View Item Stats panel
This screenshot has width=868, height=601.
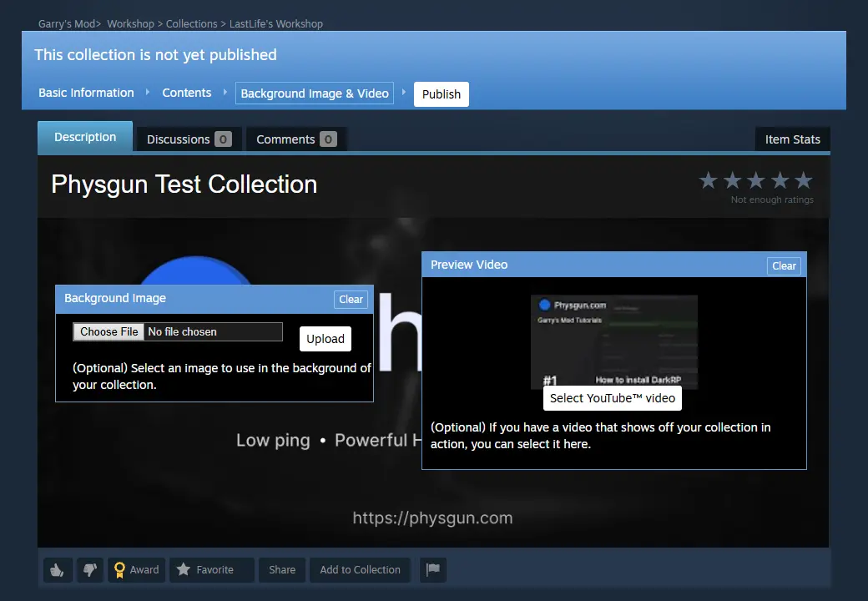pyautogui.click(x=792, y=139)
